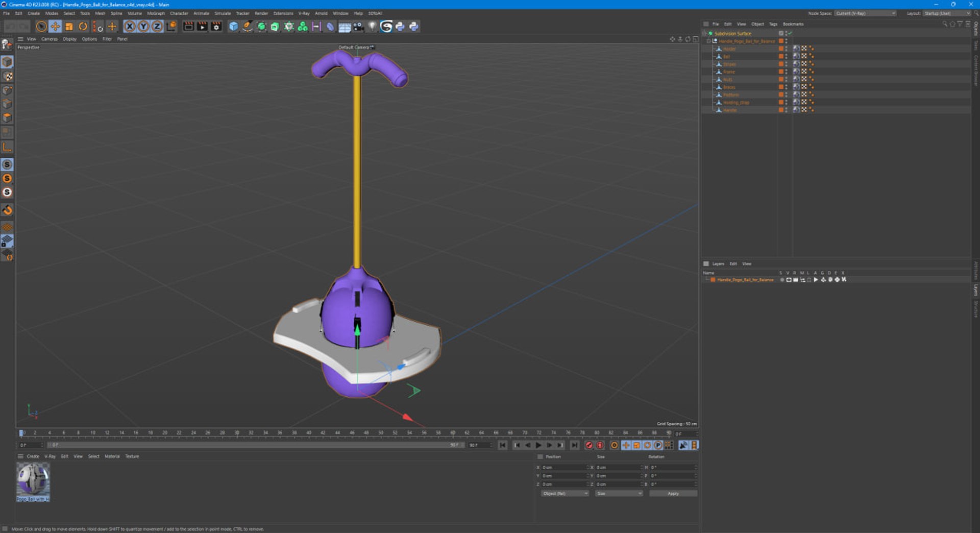This screenshot has height=533, width=980.
Task: Open Edit Render Settings gear clapperboard
Action: 216,27
